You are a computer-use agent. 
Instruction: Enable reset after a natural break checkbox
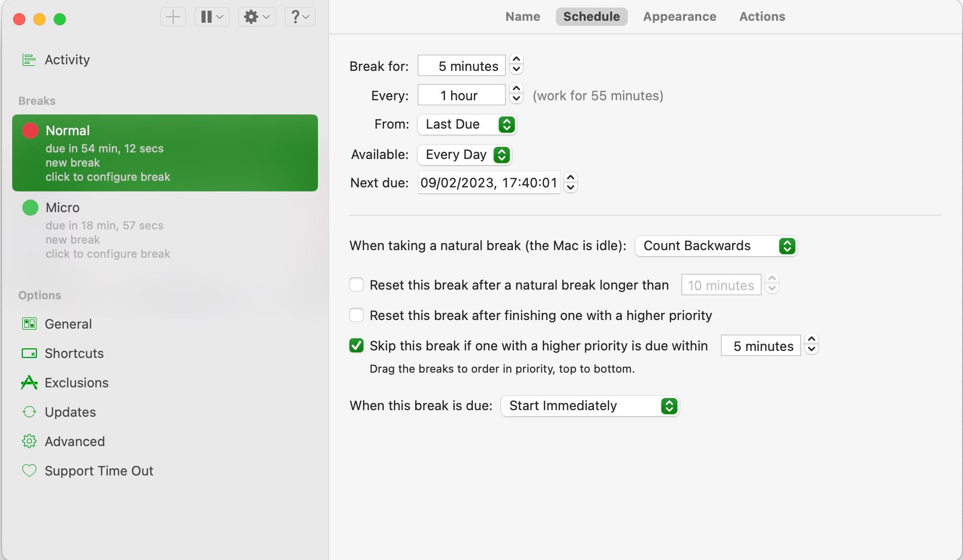[356, 285]
